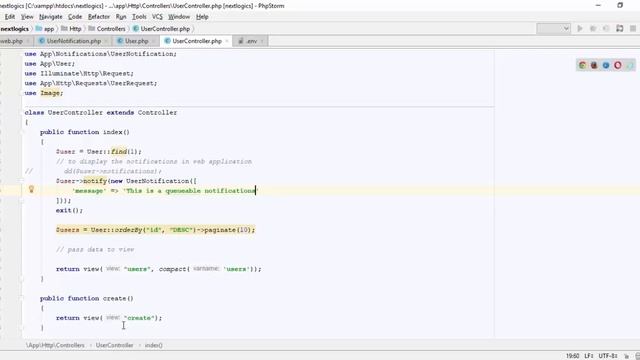The width and height of the screenshot is (640, 360).
Task: Open in Opera browser icon
Action: (618, 65)
